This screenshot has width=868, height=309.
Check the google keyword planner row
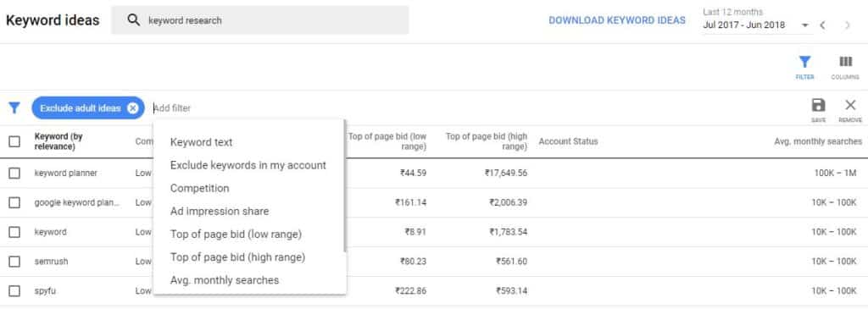coord(14,202)
